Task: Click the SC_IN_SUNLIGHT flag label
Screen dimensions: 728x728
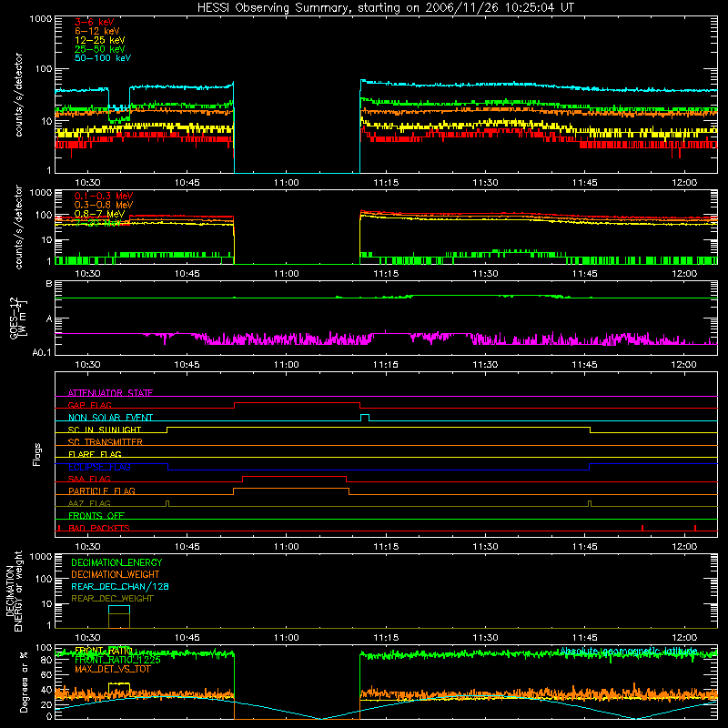Action: pyautogui.click(x=105, y=430)
